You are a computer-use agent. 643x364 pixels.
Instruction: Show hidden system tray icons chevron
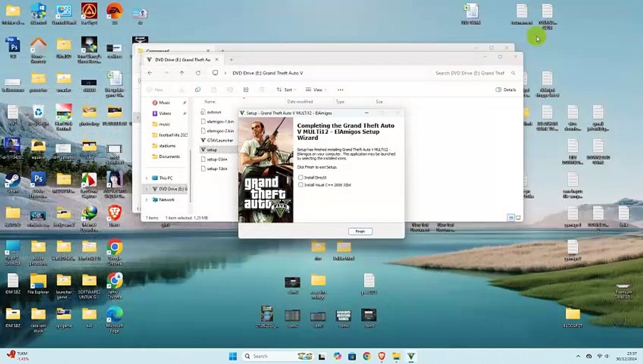coord(578,356)
